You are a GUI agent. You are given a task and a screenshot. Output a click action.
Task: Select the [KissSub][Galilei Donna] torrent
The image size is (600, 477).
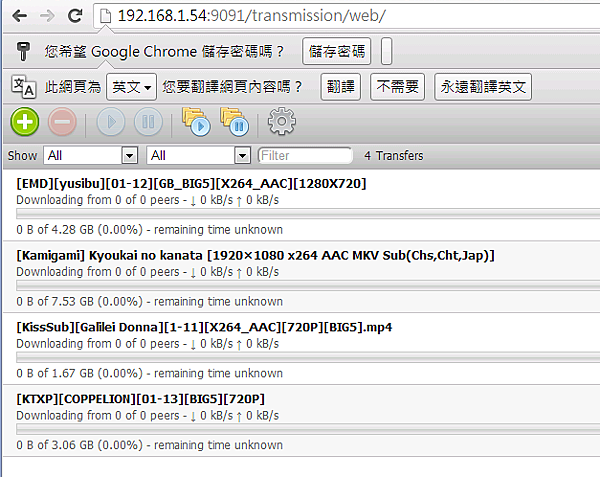tap(204, 327)
